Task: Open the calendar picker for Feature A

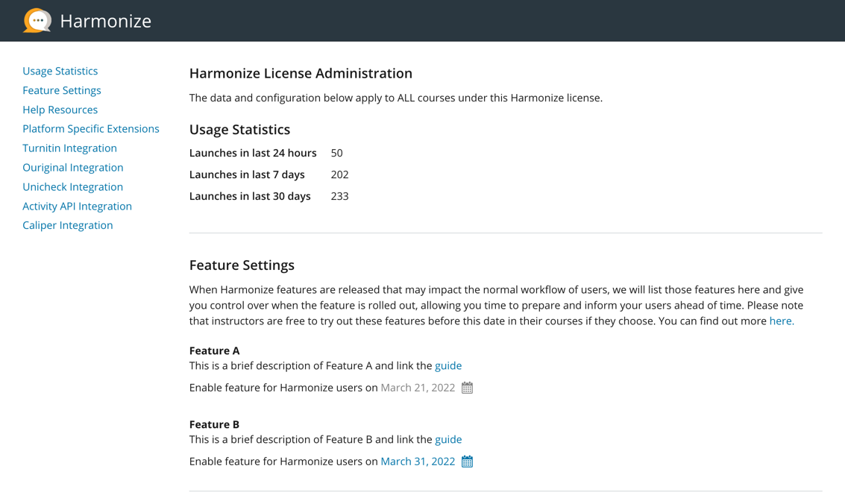Action: [467, 388]
